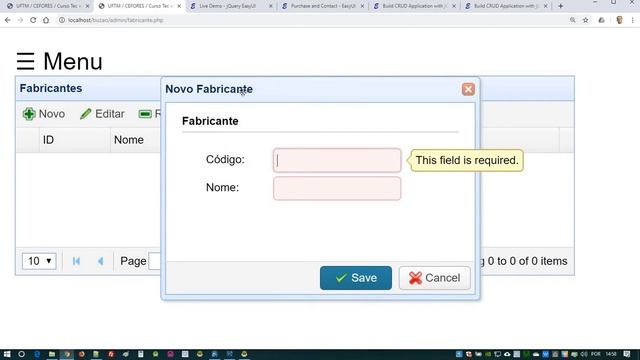
Task: Open the browser profile avatar
Action: pos(619,20)
